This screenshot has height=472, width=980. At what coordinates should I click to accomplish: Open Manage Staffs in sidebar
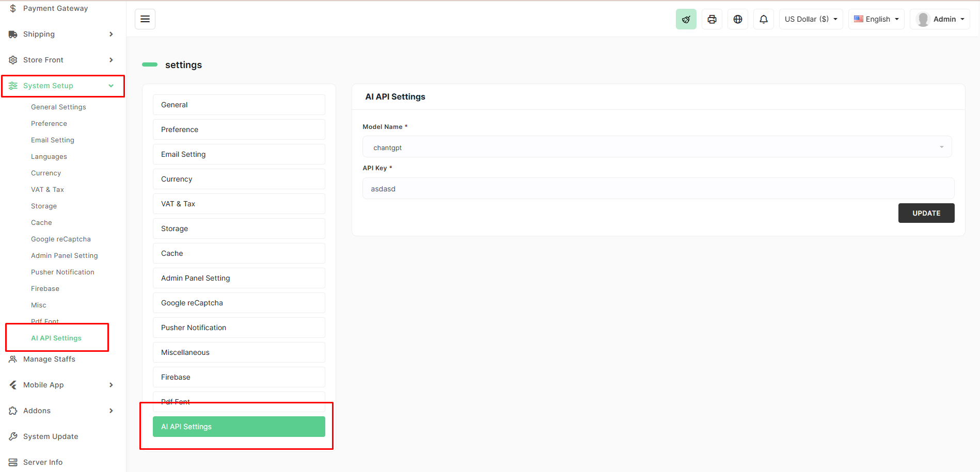49,359
